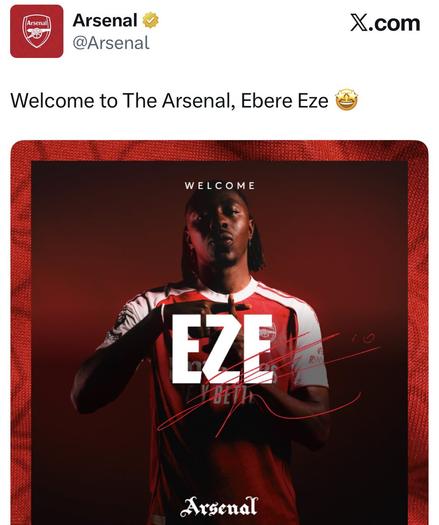Open the Eze welcome image attachment
Image resolution: width=439 pixels, height=525 pixels.
pyautogui.click(x=219, y=332)
